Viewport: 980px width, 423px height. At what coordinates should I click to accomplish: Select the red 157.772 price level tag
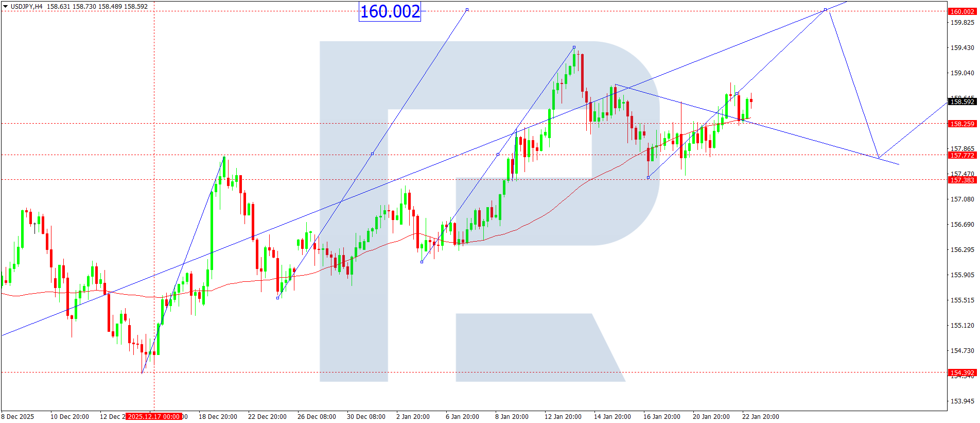(961, 155)
